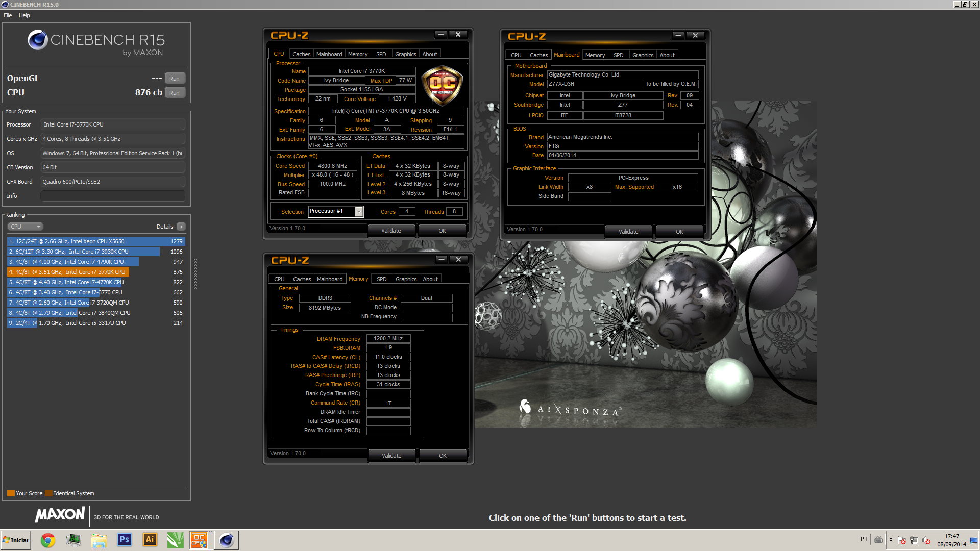Open Google Chrome from the taskbar

pos(48,540)
